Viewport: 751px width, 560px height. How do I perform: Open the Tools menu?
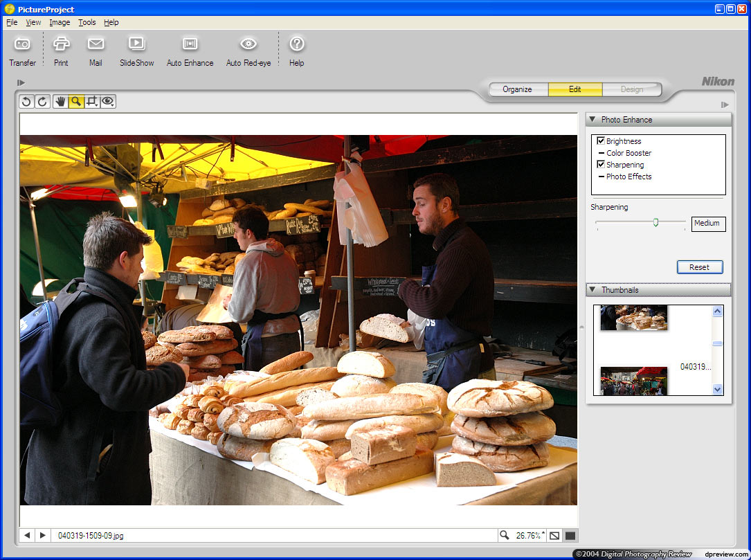[x=87, y=22]
